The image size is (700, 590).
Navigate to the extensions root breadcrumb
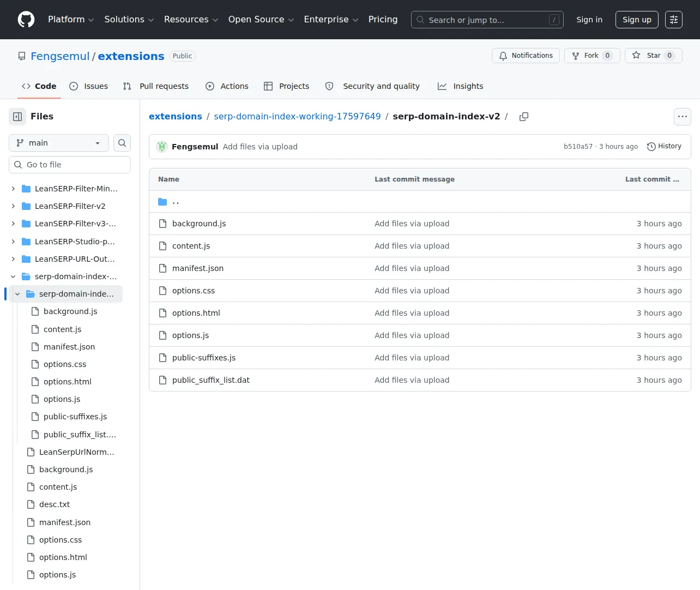point(176,117)
